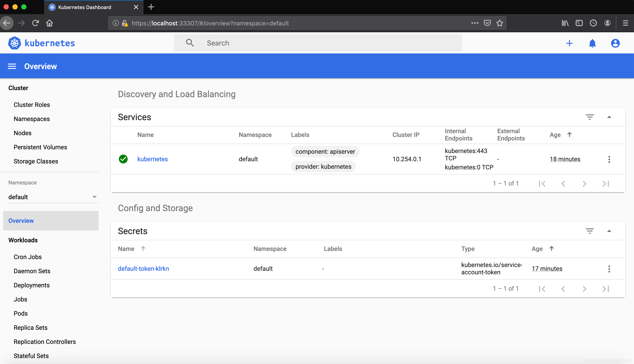Open Replica Sets in sidebar

coord(30,328)
